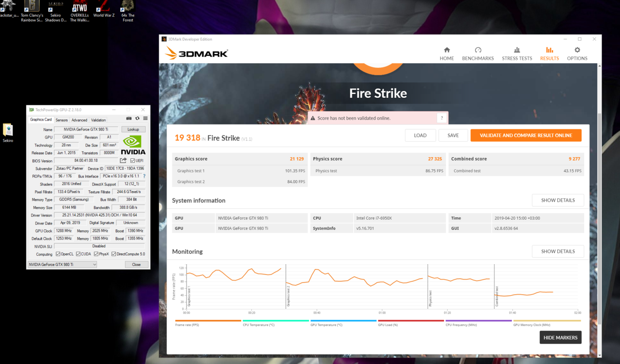Screen dimensions: 620x364
Task: Click the 3DMark vertical scrollbar
Action: (599, 218)
